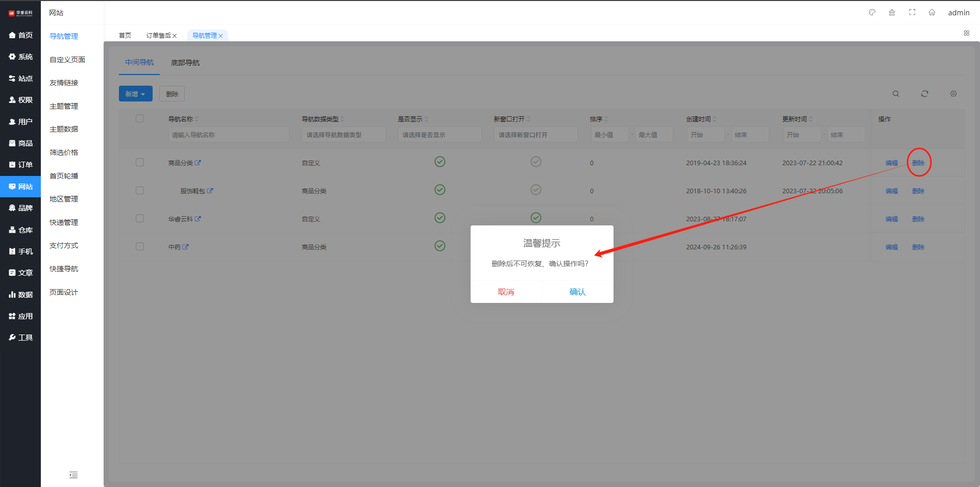Open table column settings gear icon

pos(953,94)
